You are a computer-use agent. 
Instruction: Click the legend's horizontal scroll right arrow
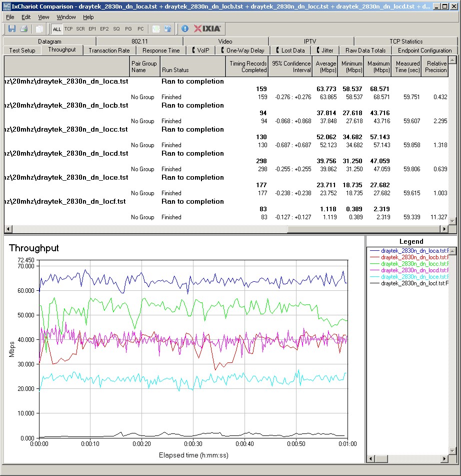(x=444, y=458)
